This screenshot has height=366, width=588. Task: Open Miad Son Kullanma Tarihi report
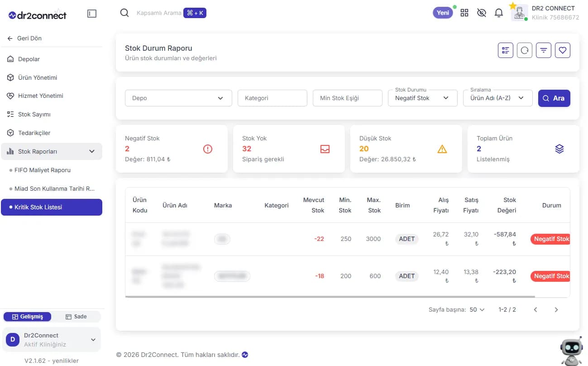click(x=52, y=188)
